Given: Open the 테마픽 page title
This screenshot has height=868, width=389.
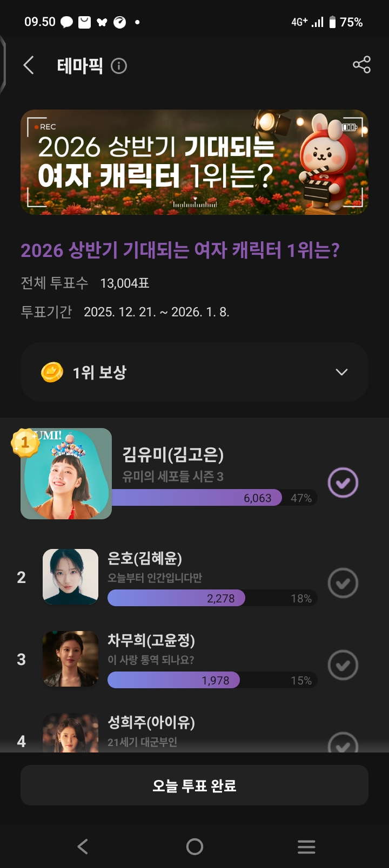Looking at the screenshot, I should tap(80, 66).
